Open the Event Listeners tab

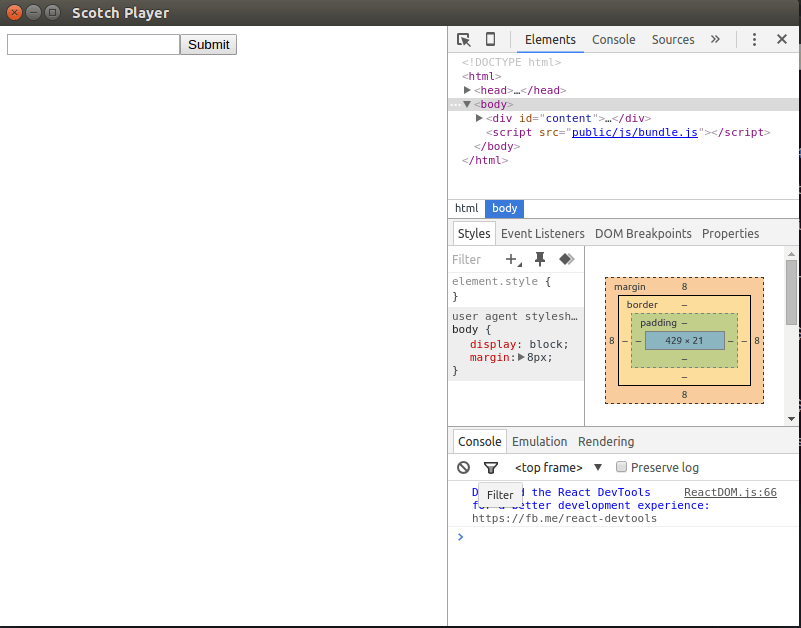543,234
